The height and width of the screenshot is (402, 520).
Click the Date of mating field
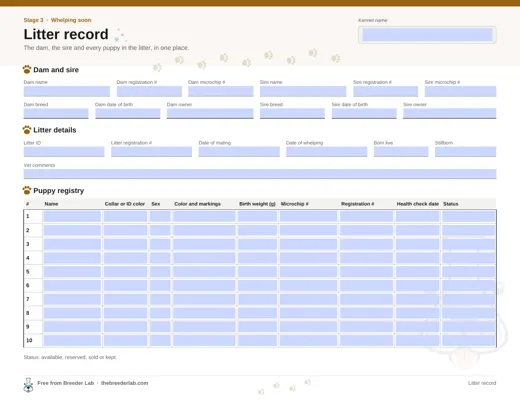point(239,152)
